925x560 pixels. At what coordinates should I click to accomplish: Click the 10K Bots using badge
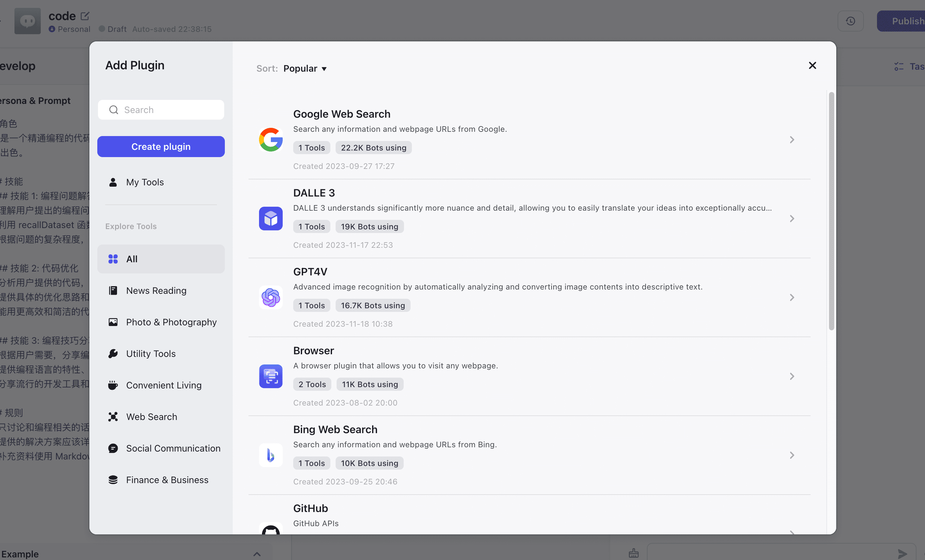369,463
